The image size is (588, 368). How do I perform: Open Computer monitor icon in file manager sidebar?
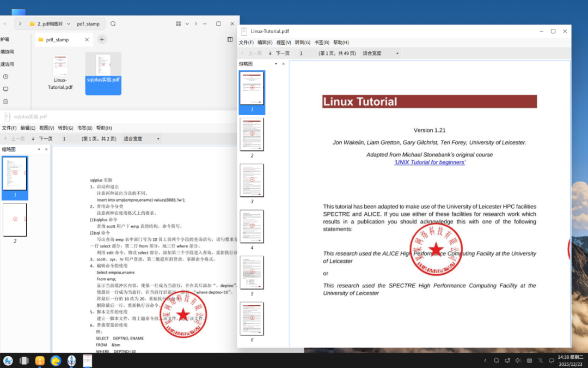[x=5, y=89]
